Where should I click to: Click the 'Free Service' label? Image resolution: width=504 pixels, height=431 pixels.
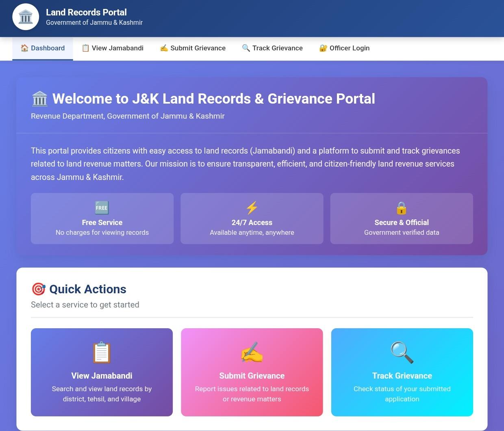pos(102,223)
